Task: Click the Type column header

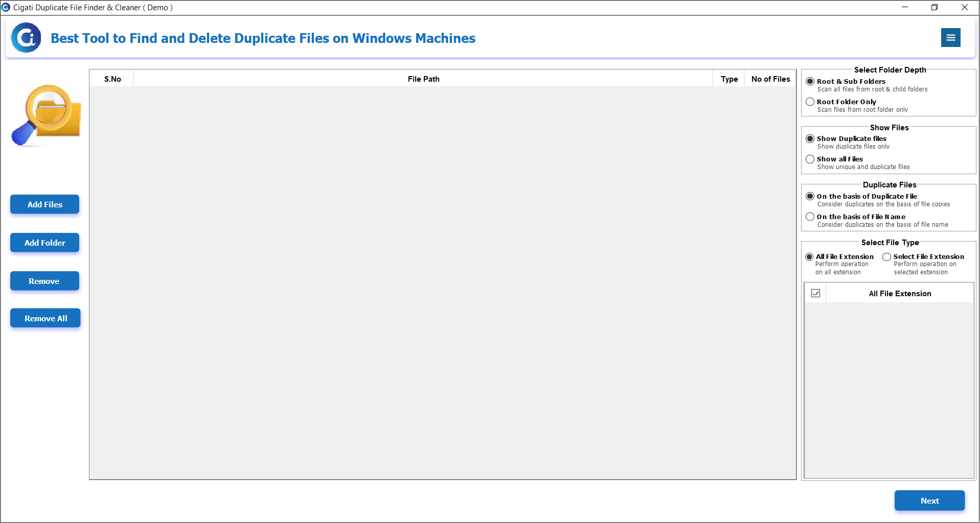Action: [x=729, y=79]
